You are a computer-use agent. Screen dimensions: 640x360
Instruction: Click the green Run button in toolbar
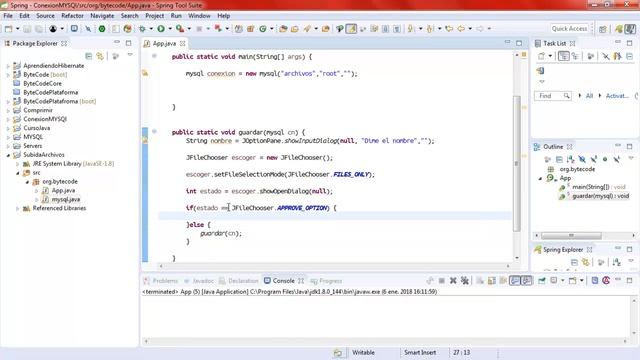(x=161, y=29)
